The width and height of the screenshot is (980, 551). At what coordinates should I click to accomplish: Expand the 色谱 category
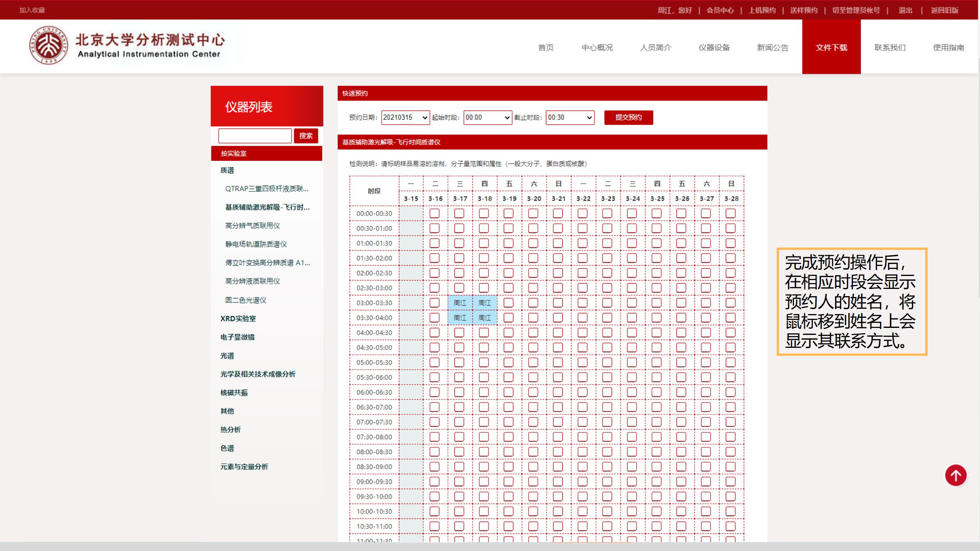227,448
